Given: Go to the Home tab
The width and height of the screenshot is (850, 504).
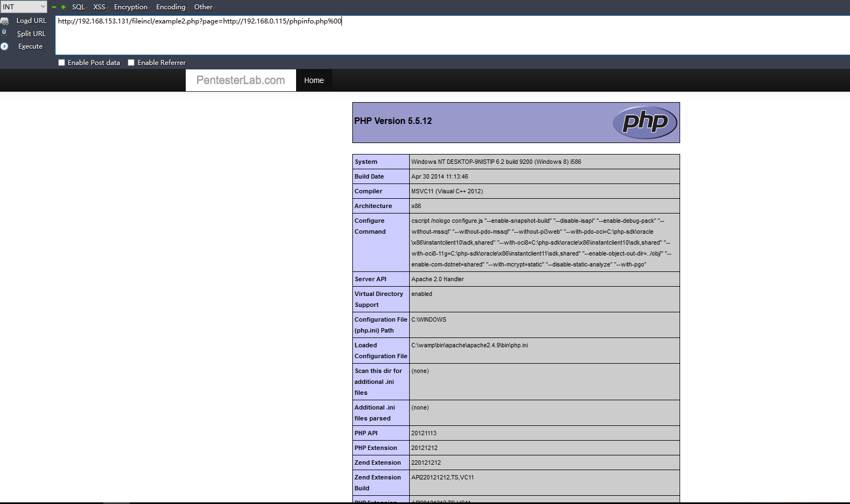Looking at the screenshot, I should point(314,80).
